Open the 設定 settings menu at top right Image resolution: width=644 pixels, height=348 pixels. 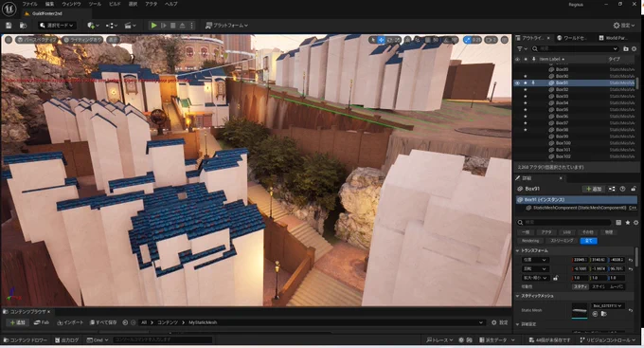(624, 26)
